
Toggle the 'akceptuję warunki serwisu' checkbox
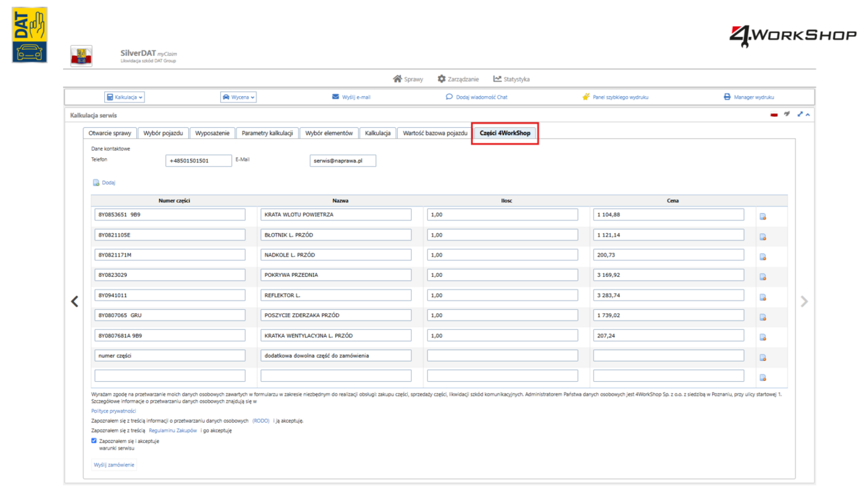94,441
